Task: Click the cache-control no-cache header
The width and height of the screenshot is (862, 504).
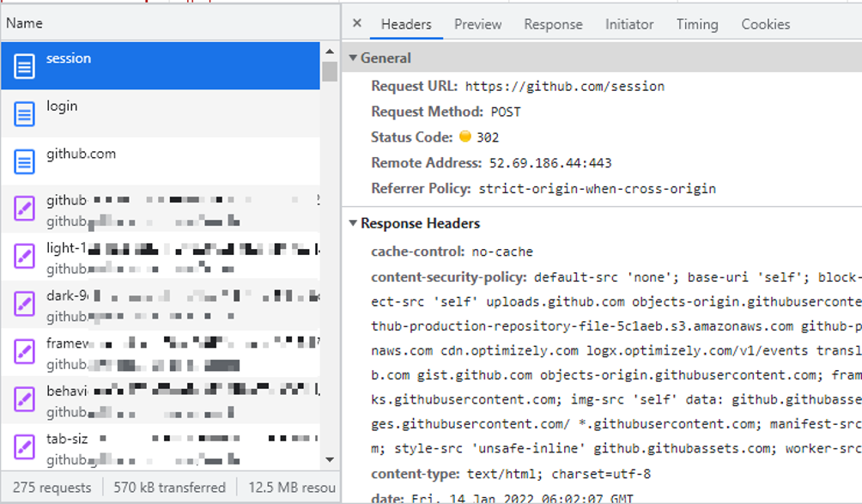Action: point(452,252)
